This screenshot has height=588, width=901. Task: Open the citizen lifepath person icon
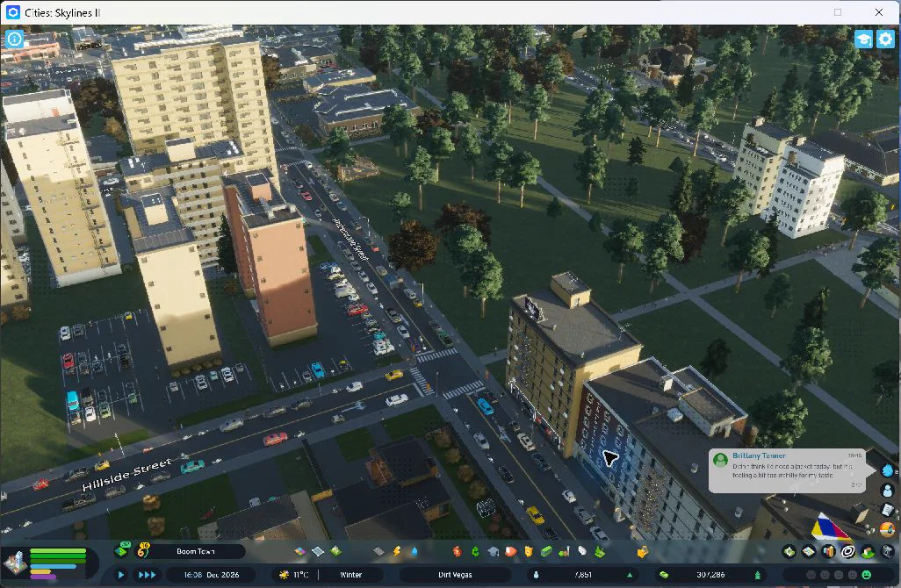click(x=887, y=491)
